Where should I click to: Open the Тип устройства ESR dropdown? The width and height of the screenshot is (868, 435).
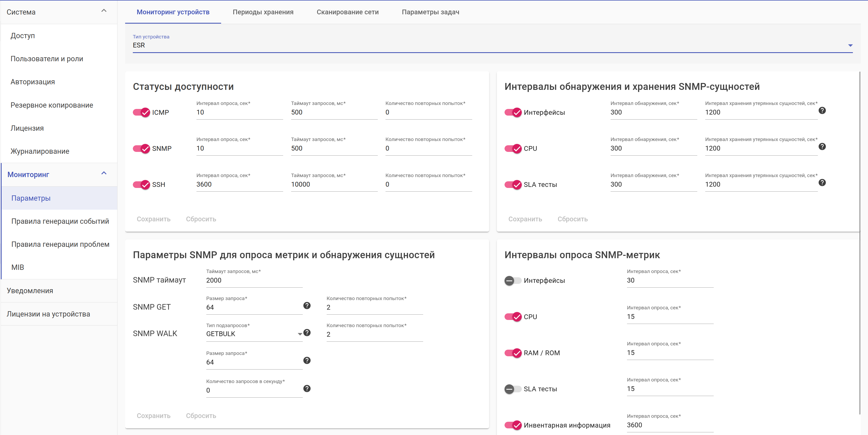coord(492,45)
